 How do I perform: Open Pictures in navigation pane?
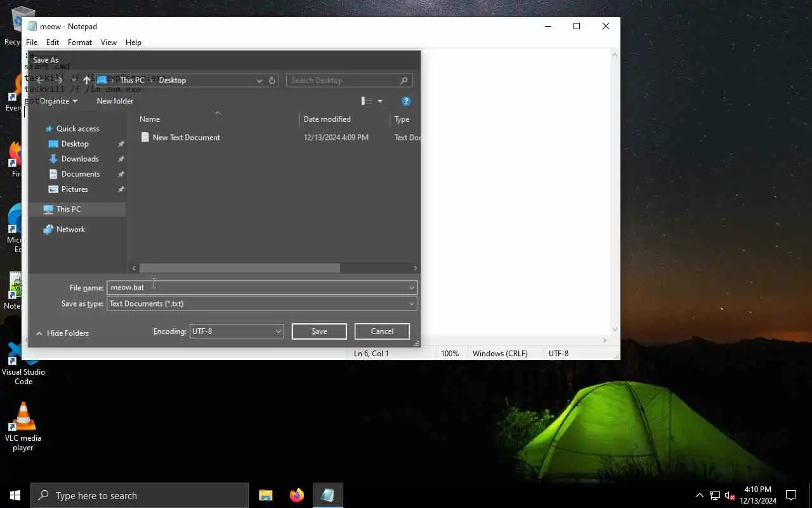74,189
